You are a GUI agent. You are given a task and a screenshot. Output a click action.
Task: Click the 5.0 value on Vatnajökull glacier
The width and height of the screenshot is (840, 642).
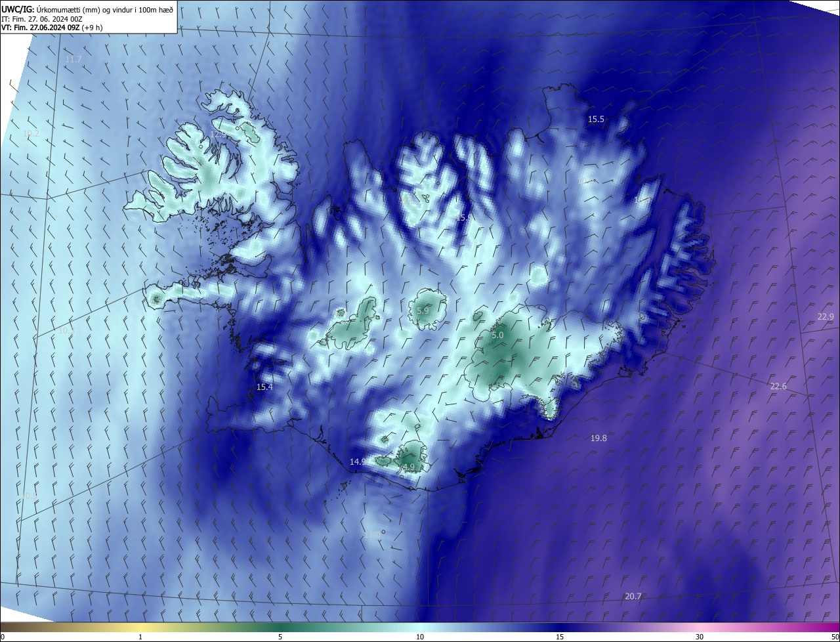[497, 335]
